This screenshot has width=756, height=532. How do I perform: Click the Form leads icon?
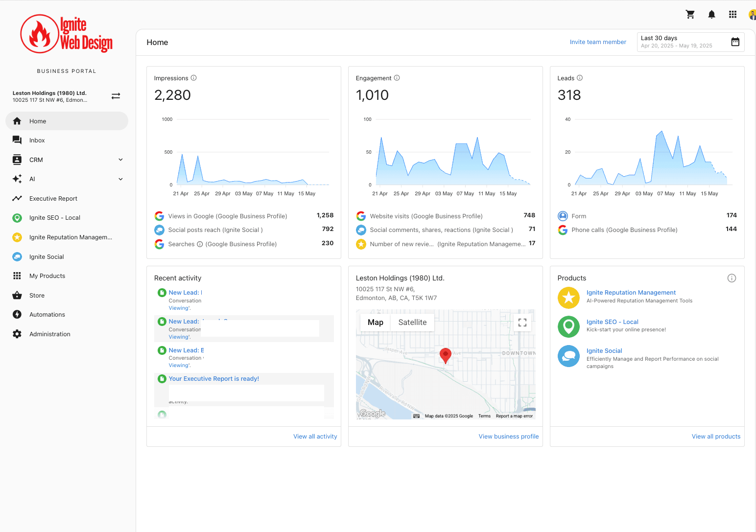563,216
